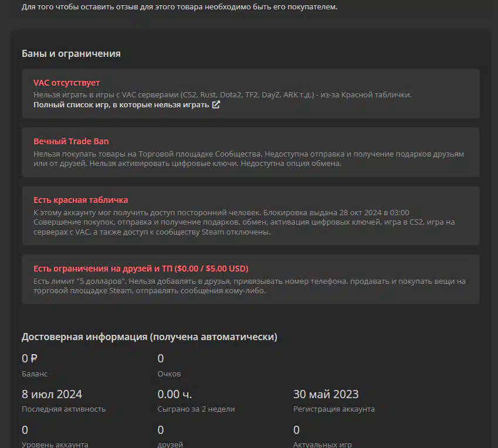This screenshot has height=448, width=498.
Task: Click the 'Баны и ограничения' section title
Action: (71, 54)
